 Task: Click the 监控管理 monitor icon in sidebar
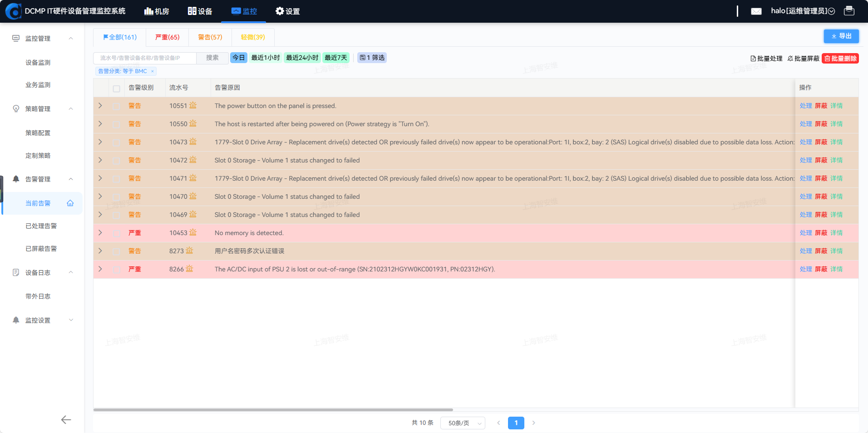(x=16, y=39)
